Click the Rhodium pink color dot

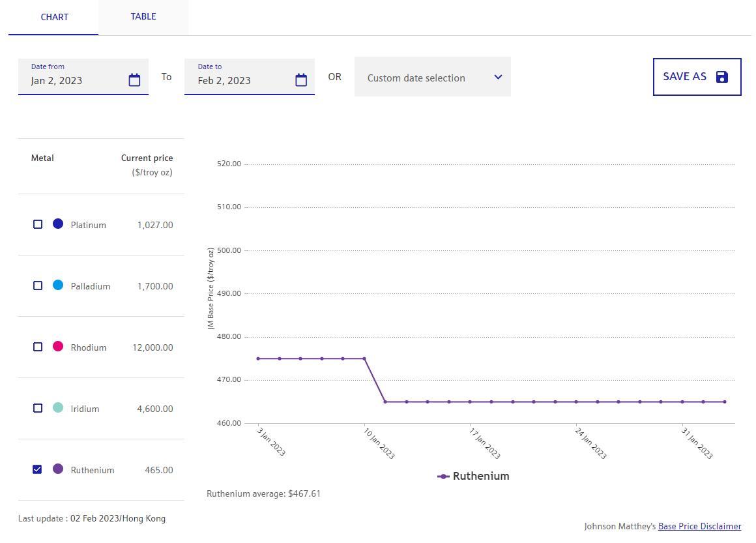tap(58, 347)
